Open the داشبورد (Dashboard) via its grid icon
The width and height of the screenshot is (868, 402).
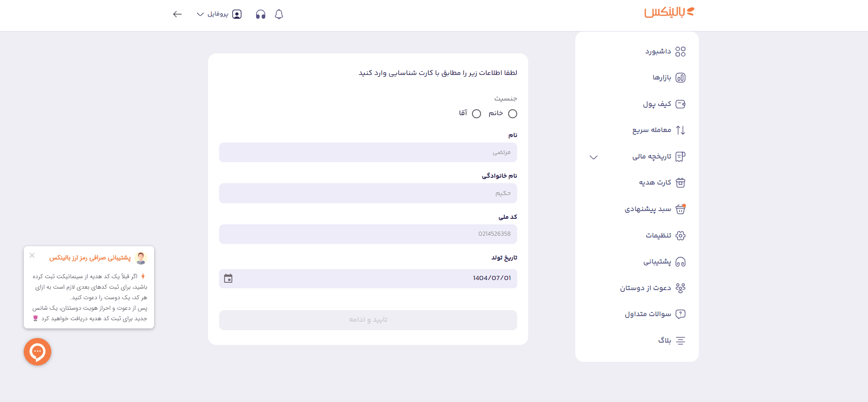[681, 52]
